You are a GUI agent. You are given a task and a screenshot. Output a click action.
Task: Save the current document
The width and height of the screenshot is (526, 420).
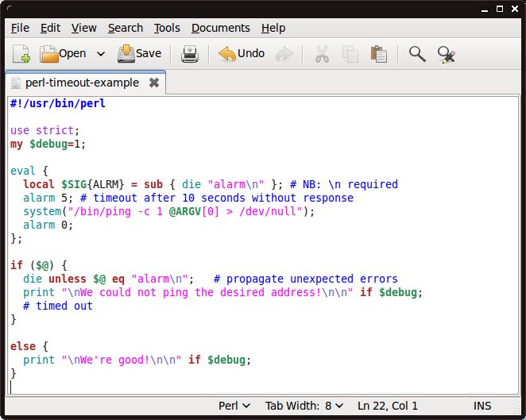click(140, 54)
